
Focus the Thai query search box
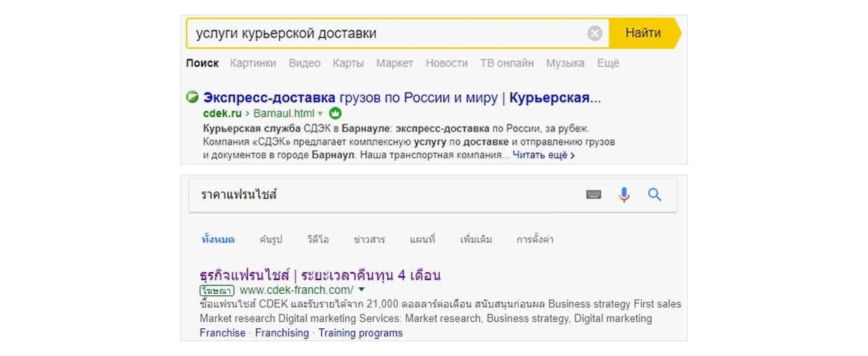pos(389,195)
